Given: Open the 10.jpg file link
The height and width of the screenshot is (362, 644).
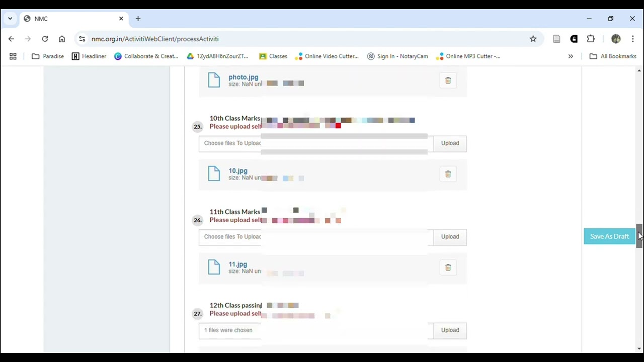Looking at the screenshot, I should pyautogui.click(x=238, y=171).
